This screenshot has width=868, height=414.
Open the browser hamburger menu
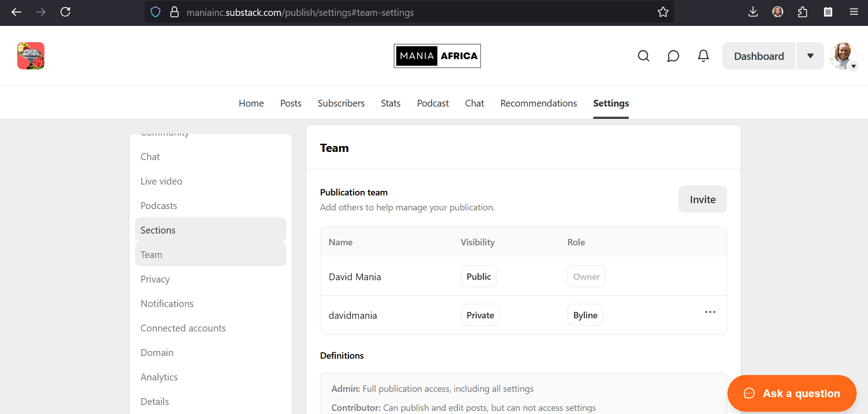click(854, 12)
